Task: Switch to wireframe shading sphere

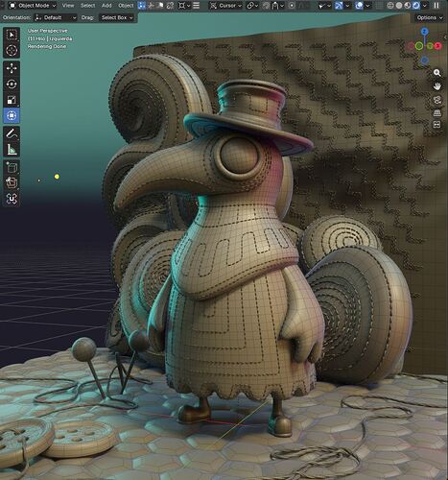Action: 390,6
